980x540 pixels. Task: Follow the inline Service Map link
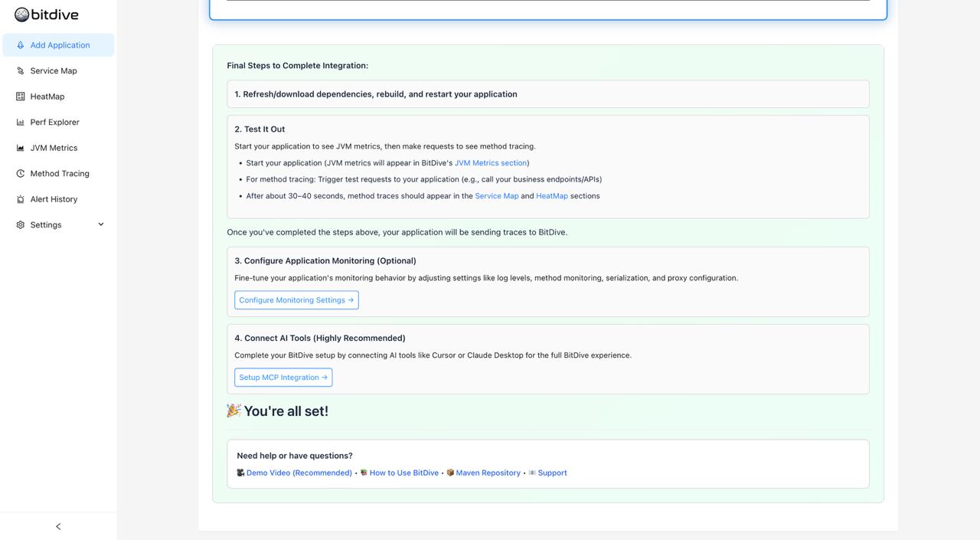coord(497,196)
